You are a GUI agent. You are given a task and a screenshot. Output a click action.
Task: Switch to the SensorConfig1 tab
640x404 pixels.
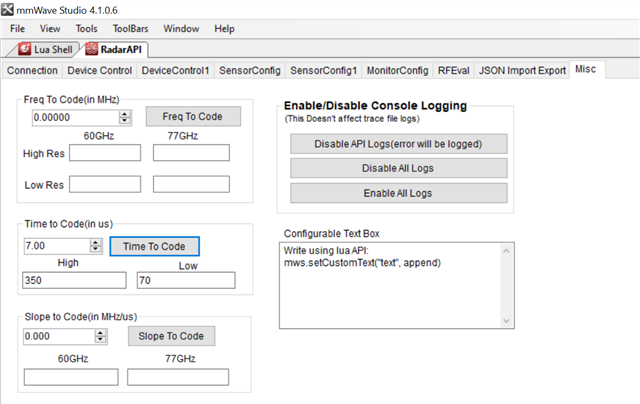[x=323, y=70]
